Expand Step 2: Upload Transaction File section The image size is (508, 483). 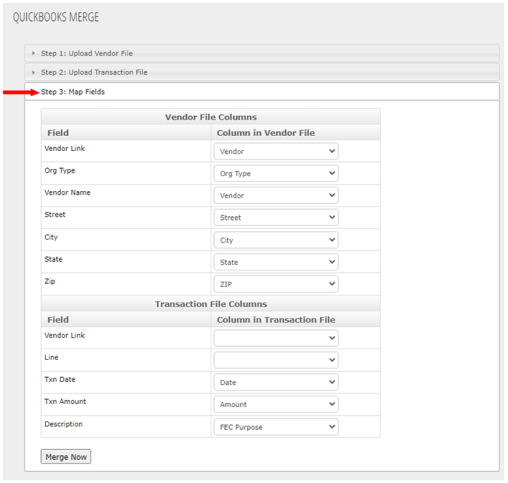click(x=262, y=72)
